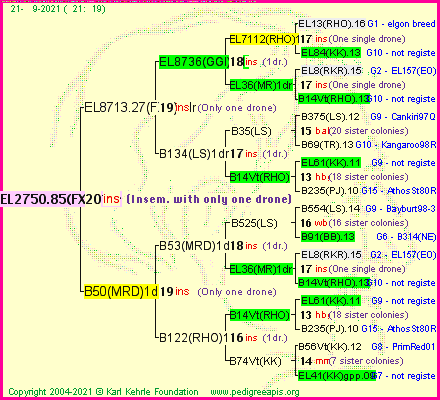This screenshot has height=400, width=440.
Task: Open the B53(MRD)1d node
Action: click(x=194, y=246)
